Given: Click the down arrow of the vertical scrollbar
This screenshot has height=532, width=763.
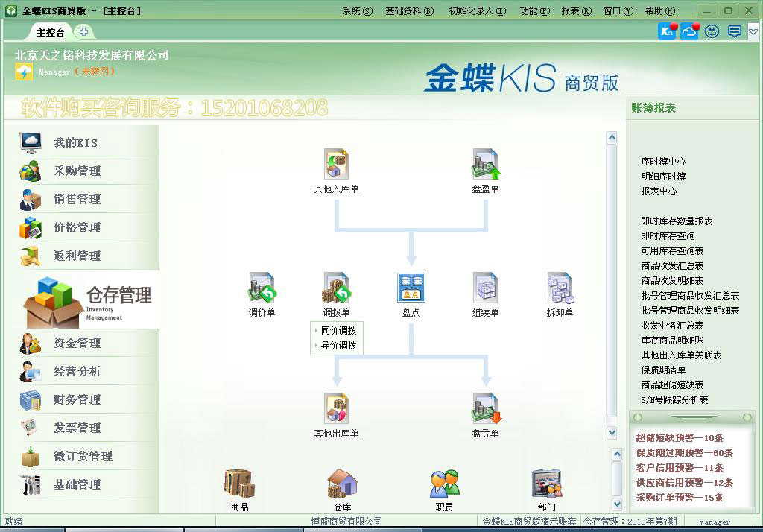Looking at the screenshot, I should click(x=612, y=433).
